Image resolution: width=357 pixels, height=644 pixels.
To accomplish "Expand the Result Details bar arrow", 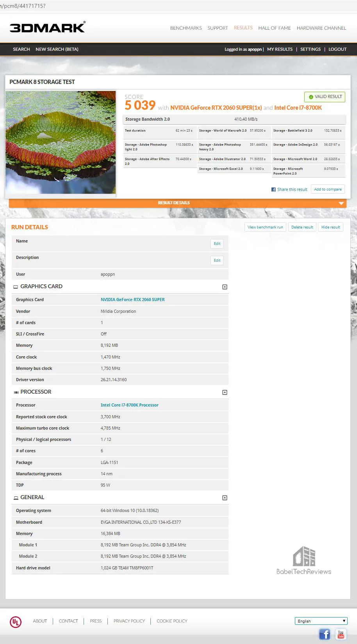I will tap(341, 203).
